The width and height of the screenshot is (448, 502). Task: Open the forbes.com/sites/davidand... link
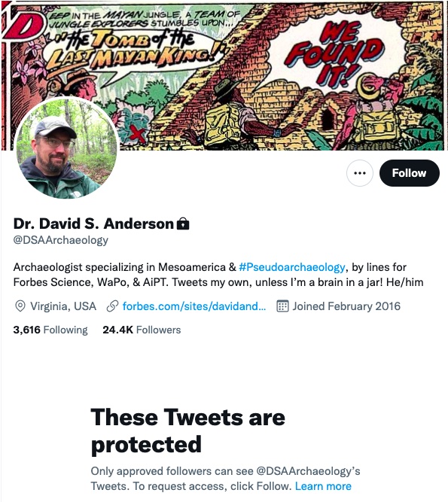point(194,306)
